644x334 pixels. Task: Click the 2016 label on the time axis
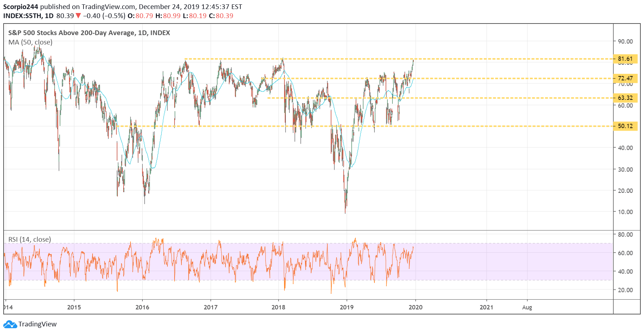click(x=142, y=307)
